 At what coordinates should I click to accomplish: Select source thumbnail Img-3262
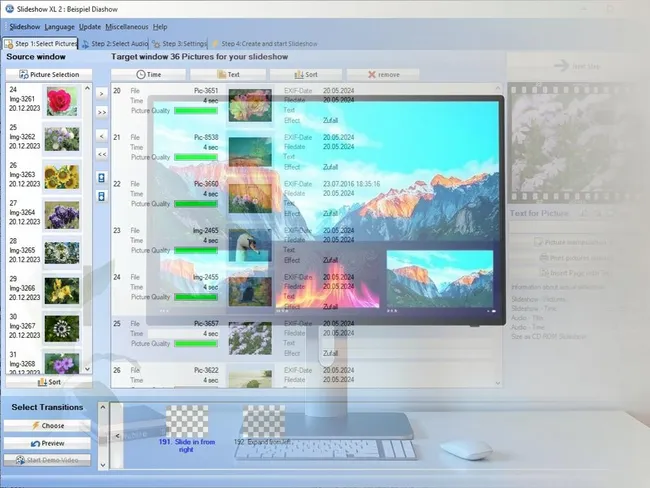[62, 139]
